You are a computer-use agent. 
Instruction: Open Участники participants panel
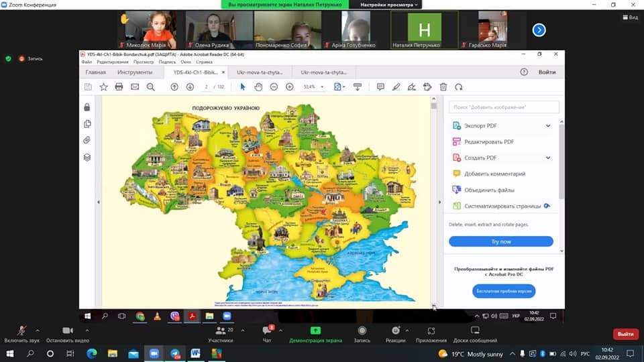point(221,334)
